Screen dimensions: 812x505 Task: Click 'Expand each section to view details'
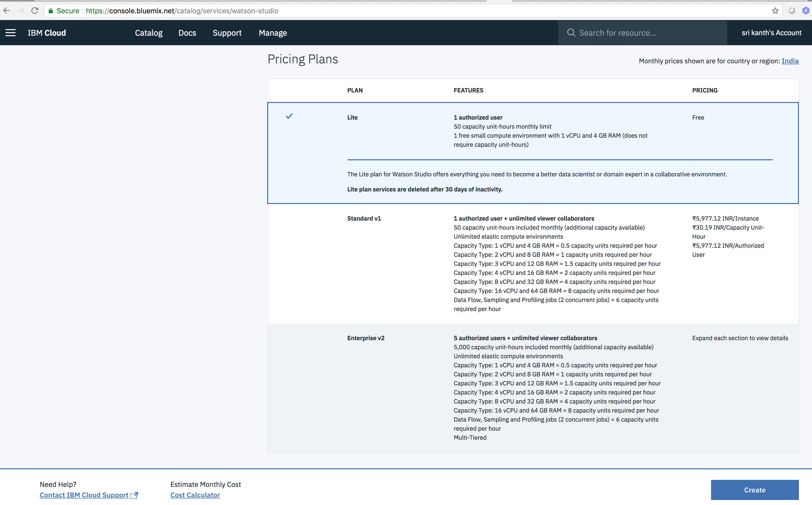click(740, 338)
